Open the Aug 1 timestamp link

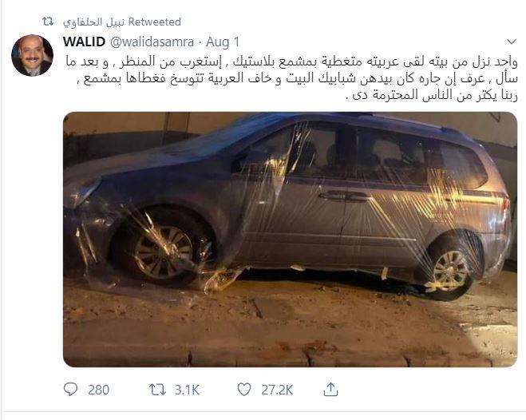click(223, 42)
